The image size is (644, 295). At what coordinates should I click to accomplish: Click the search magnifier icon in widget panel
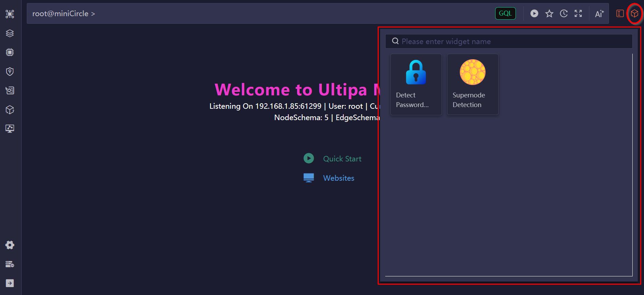coord(396,41)
